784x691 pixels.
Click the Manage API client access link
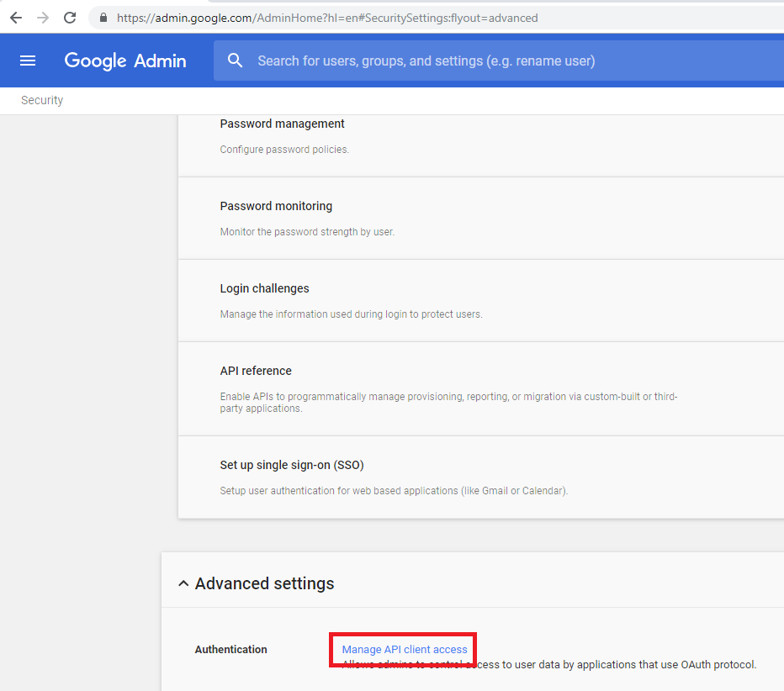click(404, 650)
